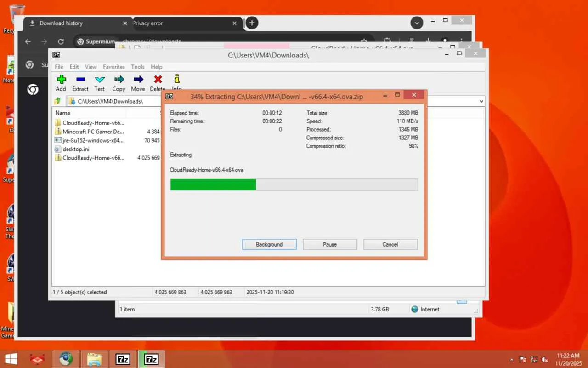Screen dimensions: 588x368
Task: Switch to the Download history browser tab
Action: point(77,23)
